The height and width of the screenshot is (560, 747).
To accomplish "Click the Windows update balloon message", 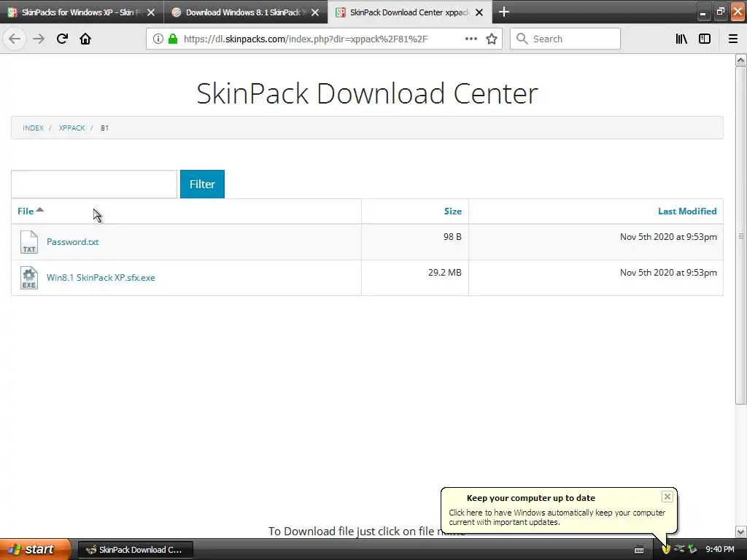I will tap(557, 518).
